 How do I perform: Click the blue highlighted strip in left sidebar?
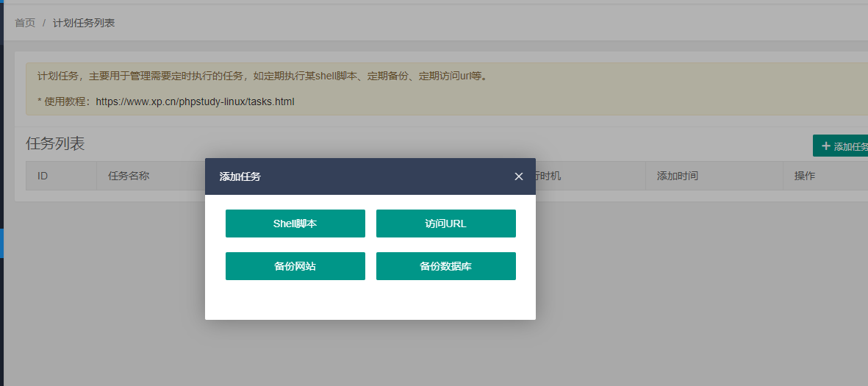1,243
